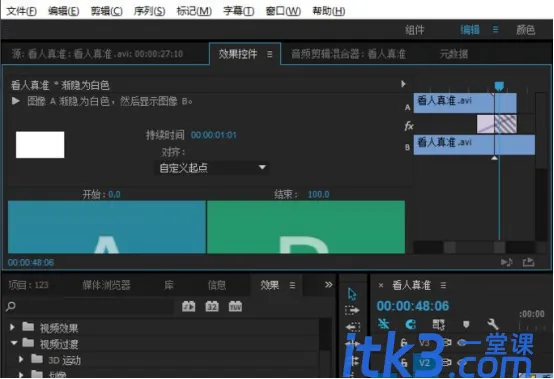The width and height of the screenshot is (554, 379).
Task: Close the 看人真准 sequence tab
Action: coord(381,285)
